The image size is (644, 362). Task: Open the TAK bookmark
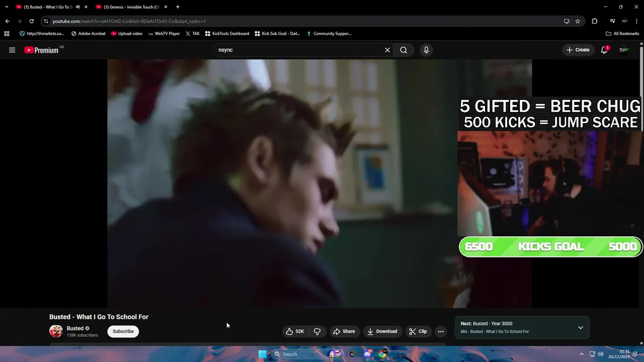(192, 34)
